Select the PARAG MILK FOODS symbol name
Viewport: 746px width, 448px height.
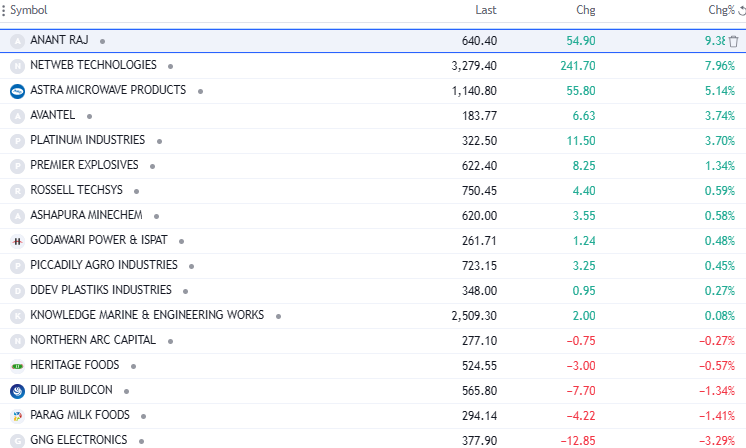click(x=80, y=415)
